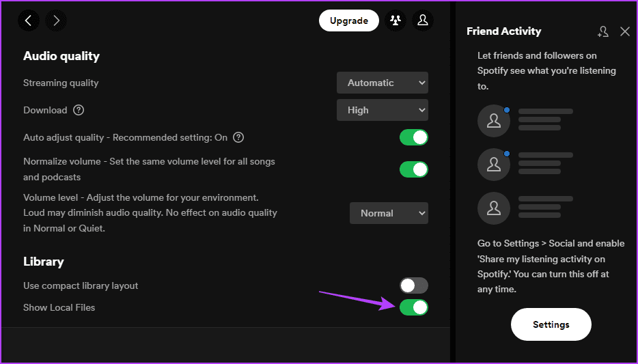Click the Auto adjust quality help icon

coord(238,137)
